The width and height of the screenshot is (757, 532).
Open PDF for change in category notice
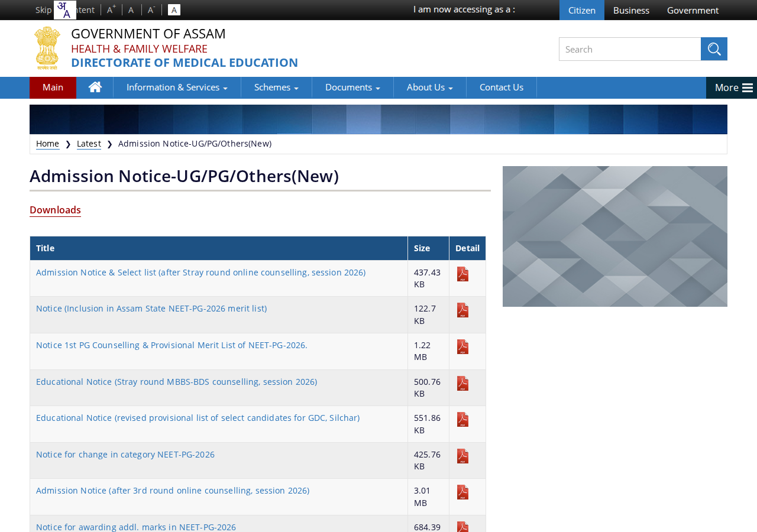pyautogui.click(x=462, y=456)
